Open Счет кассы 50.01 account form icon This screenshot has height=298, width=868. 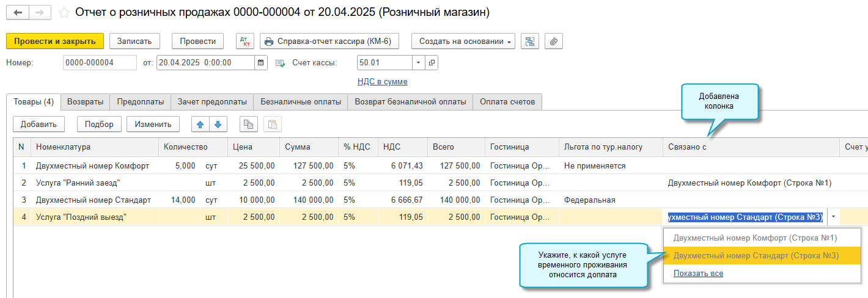click(x=432, y=63)
